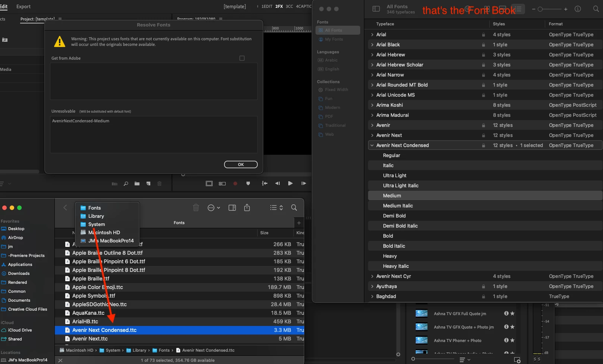The image size is (603, 364).
Task: Add a marker in Program monitor
Action: click(x=248, y=183)
